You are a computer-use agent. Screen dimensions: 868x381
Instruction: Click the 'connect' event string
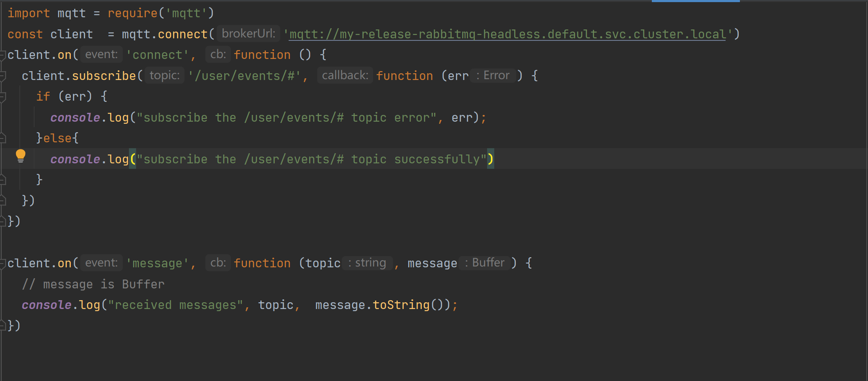click(x=158, y=55)
